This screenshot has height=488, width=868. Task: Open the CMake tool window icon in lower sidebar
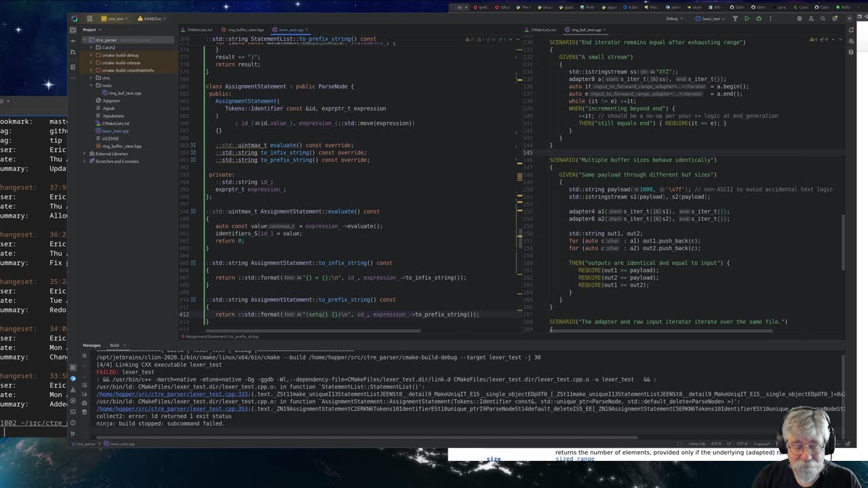(73, 378)
